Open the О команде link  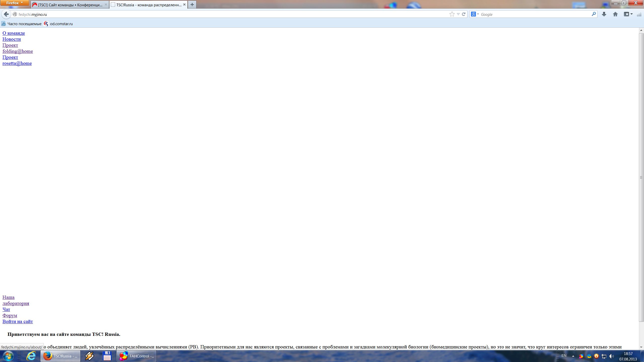pyautogui.click(x=14, y=33)
